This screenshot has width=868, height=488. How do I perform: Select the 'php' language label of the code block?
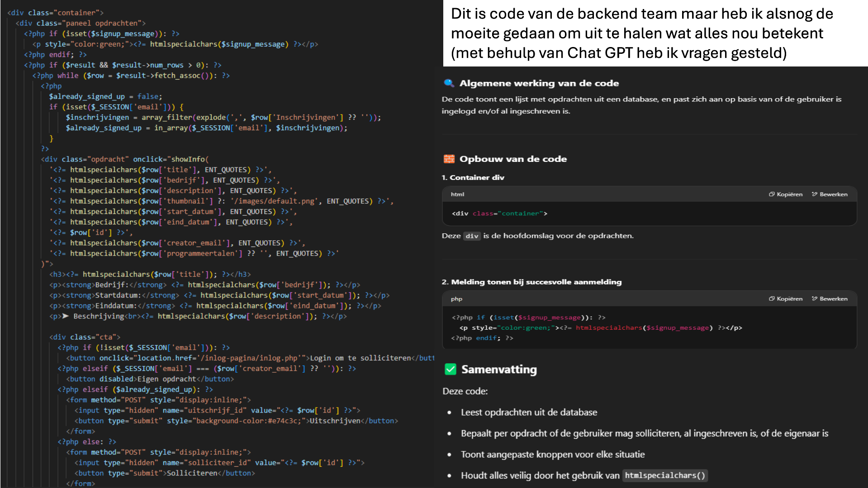pos(456,299)
